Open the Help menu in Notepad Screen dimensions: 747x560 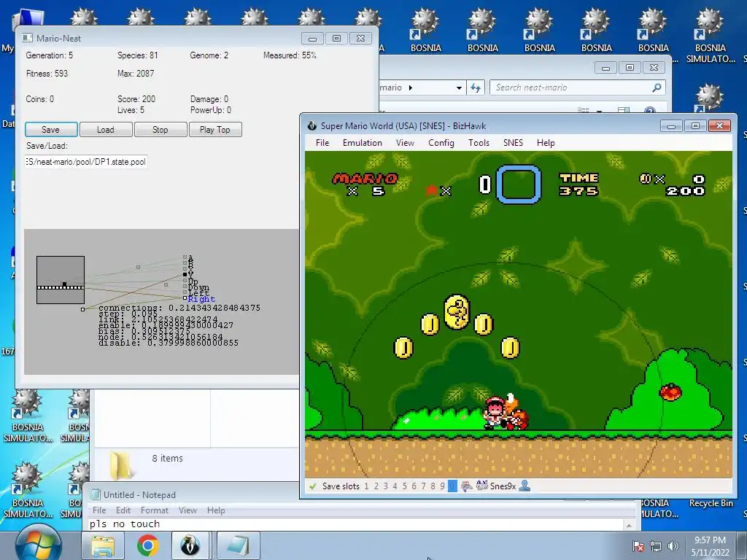pyautogui.click(x=216, y=510)
